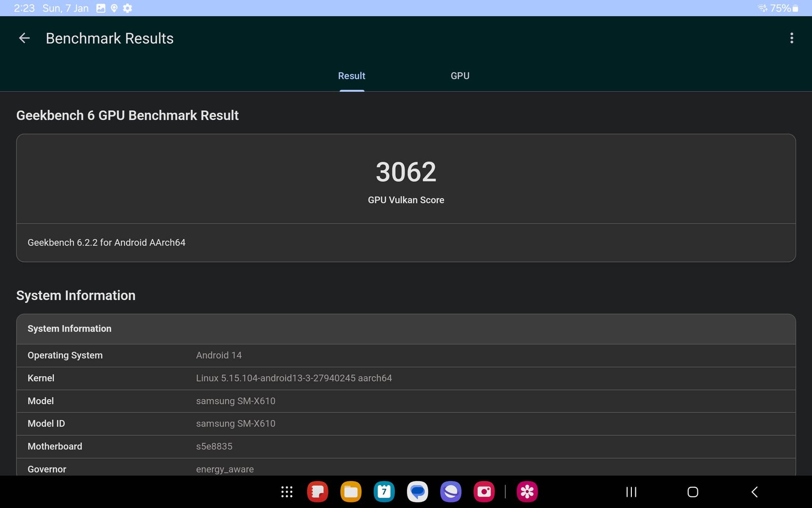Image resolution: width=812 pixels, height=508 pixels.
Task: Open the red Camera app
Action: (484, 492)
